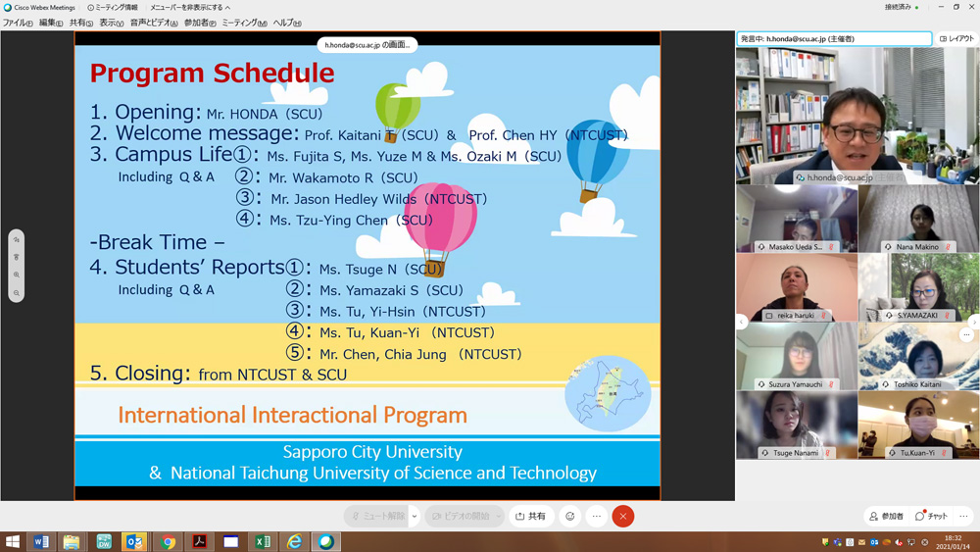This screenshot has width=980, height=552.
Task: Go to next page of video thumbnails
Action: click(974, 322)
